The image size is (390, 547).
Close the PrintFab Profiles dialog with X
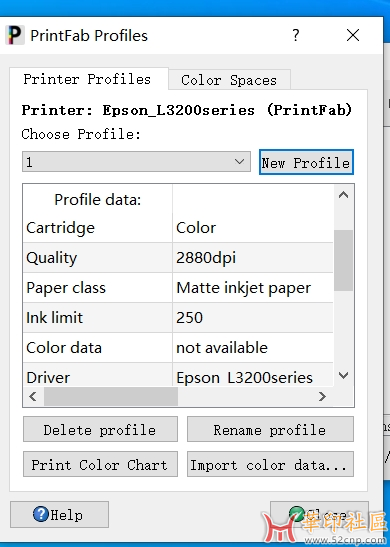(353, 35)
